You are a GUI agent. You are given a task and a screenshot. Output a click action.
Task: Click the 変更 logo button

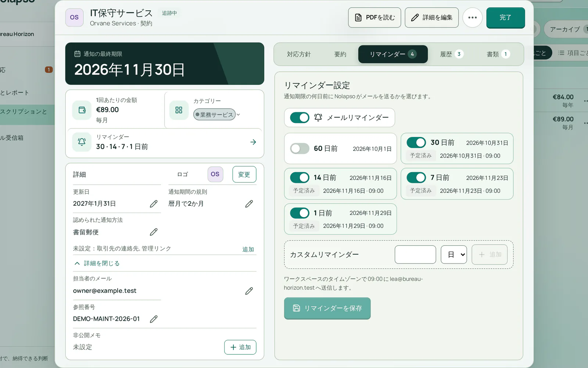(244, 174)
